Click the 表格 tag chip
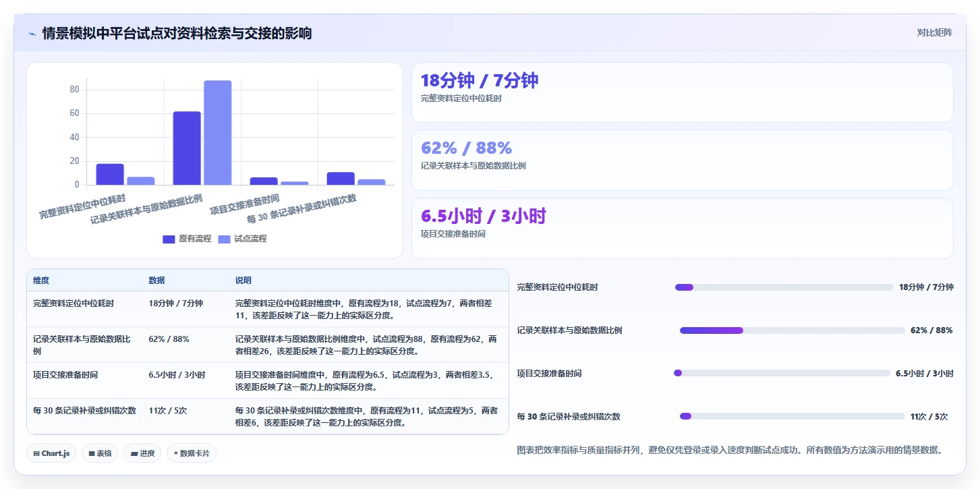 (100, 453)
